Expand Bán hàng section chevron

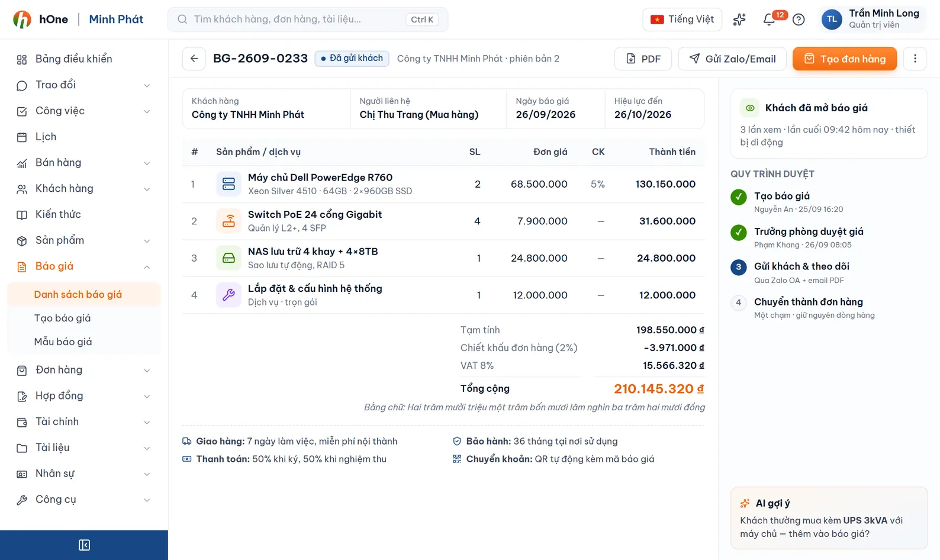[x=147, y=163]
